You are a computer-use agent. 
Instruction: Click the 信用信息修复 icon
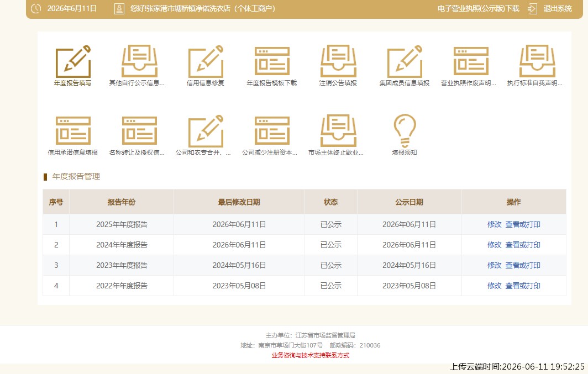point(206,61)
